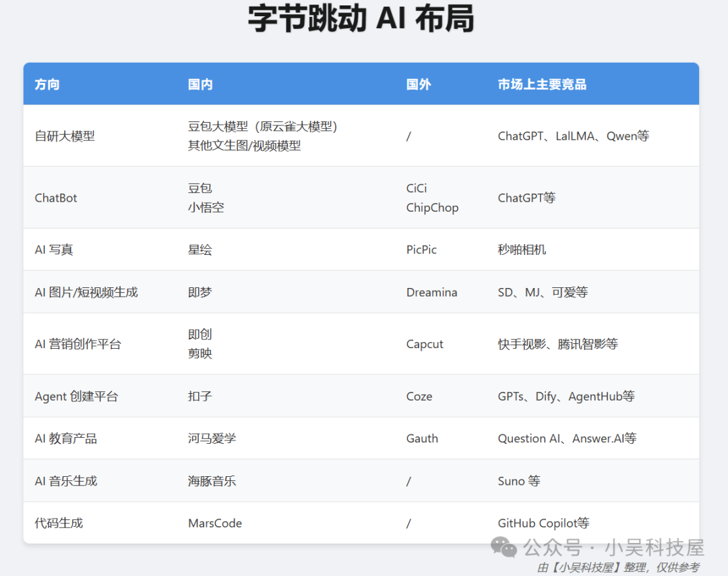This screenshot has height=576, width=728.
Task: Click 其他文生图/视频模型 text
Action: pos(244,146)
